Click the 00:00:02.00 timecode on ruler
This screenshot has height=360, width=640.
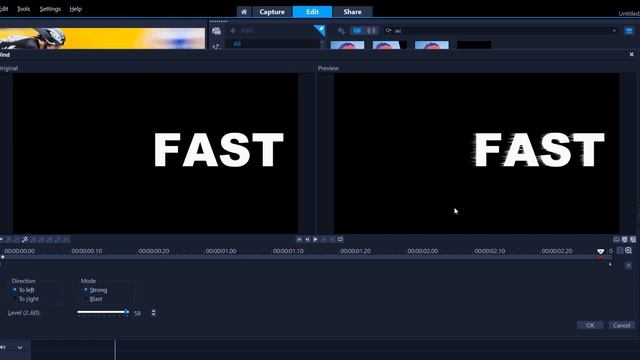422,251
